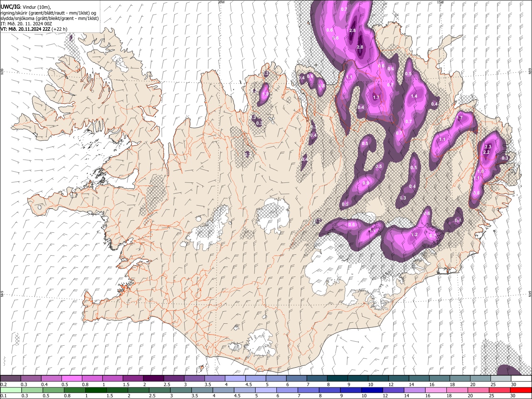Click the darkest purple 2 swatch in the upper legend
Viewport: 532px width, 399px height.
(x=153, y=379)
